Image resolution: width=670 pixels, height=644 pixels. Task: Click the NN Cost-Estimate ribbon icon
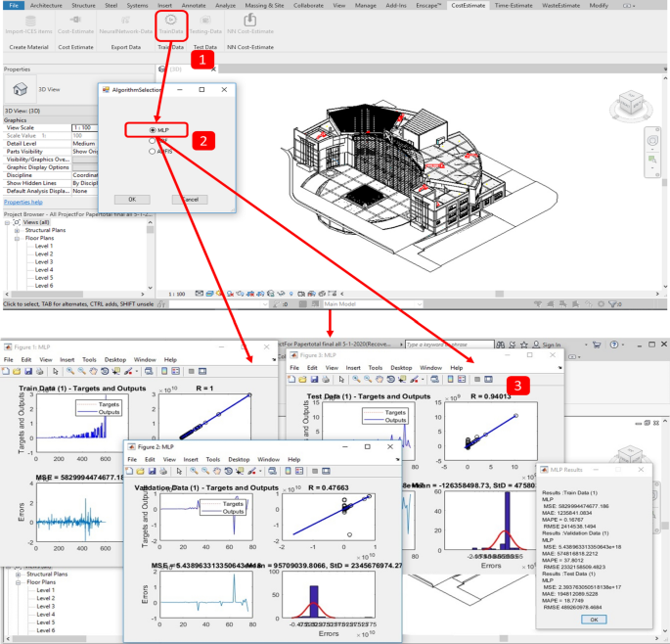[x=250, y=20]
